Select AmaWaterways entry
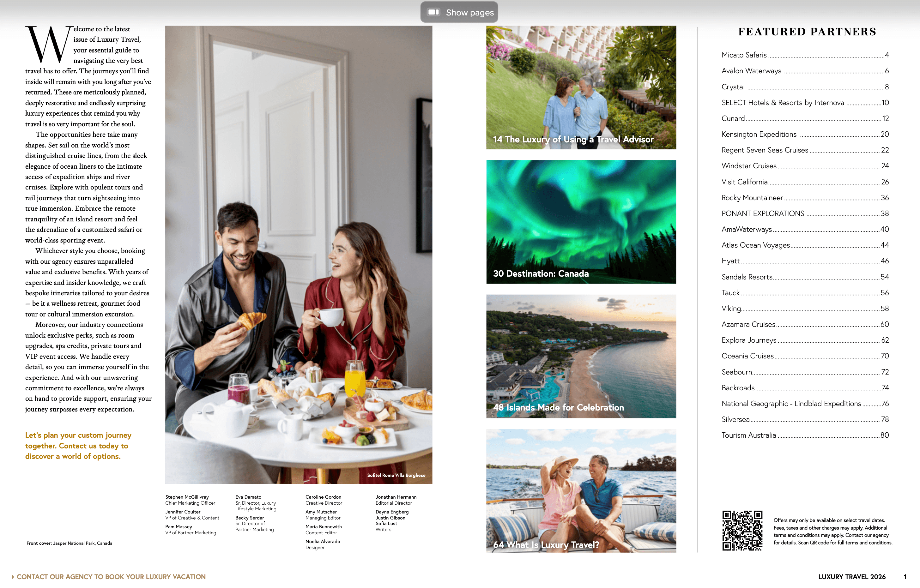 [805, 230]
